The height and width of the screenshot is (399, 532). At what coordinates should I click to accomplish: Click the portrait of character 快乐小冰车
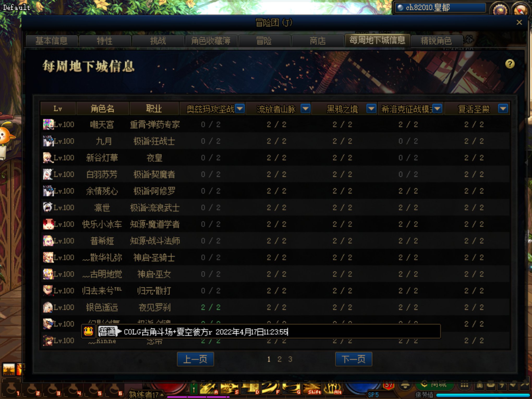pos(48,224)
